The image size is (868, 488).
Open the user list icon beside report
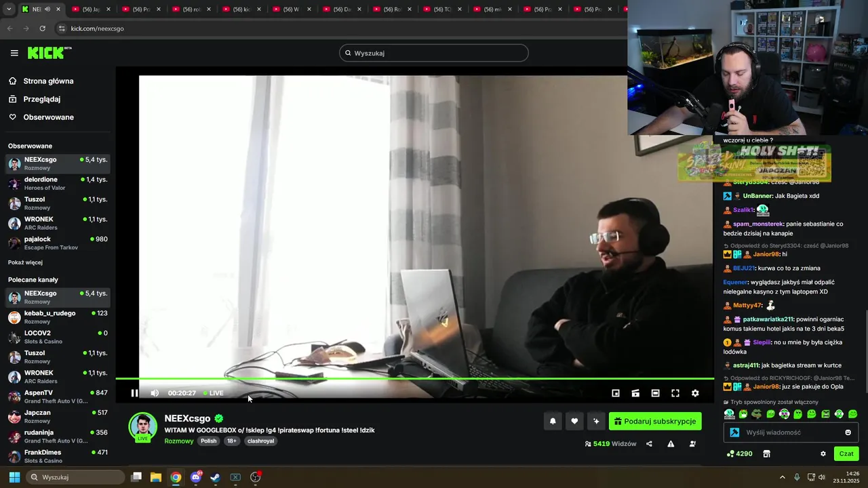(x=692, y=444)
